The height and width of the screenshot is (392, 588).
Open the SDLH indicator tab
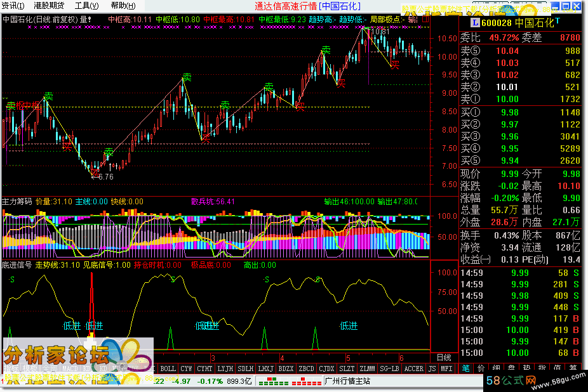pyautogui.click(x=246, y=369)
